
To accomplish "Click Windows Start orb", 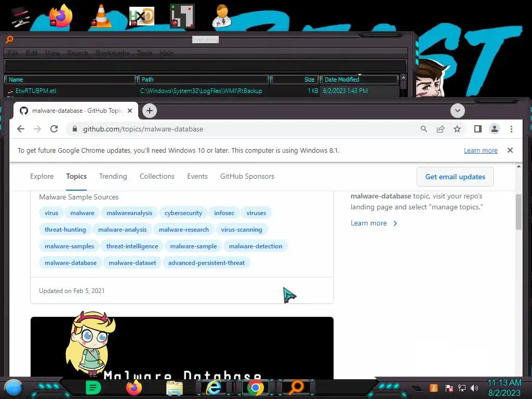I will click(x=13, y=388).
